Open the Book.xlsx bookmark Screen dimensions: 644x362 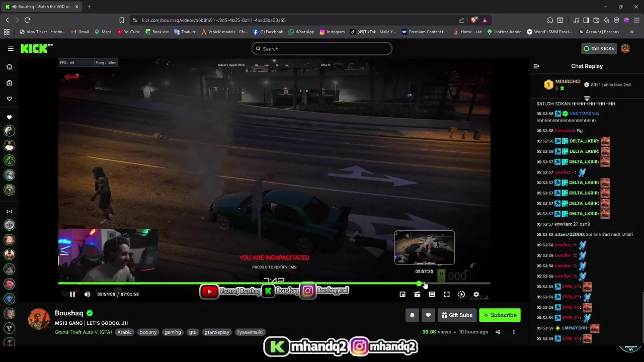click(157, 32)
